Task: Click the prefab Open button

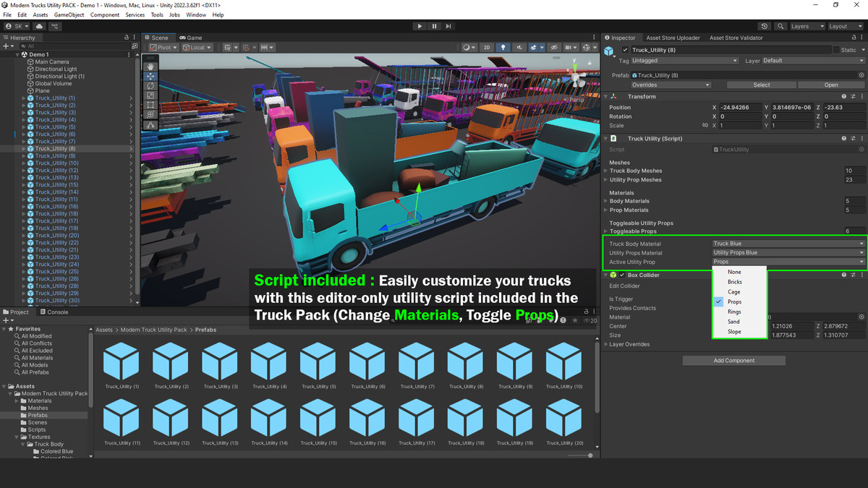Action: [831, 85]
